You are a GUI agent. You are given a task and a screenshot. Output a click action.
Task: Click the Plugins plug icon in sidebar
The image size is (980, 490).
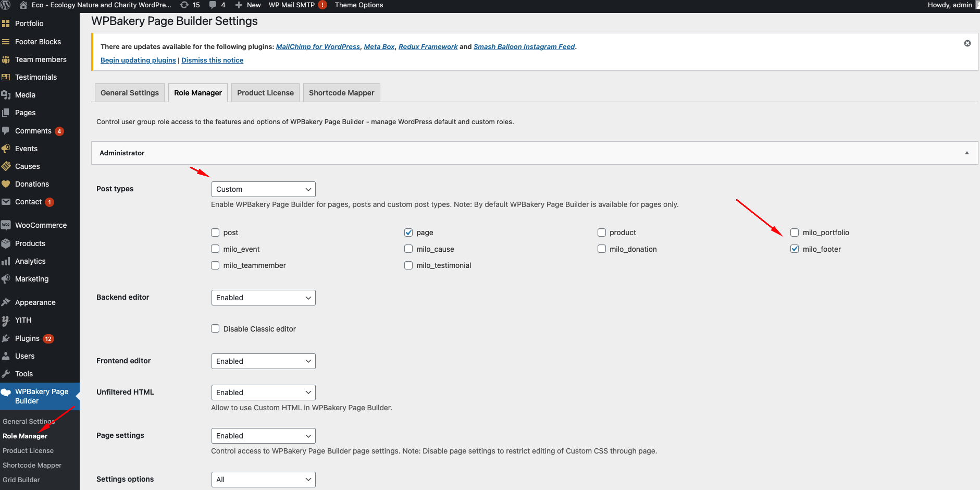point(6,338)
